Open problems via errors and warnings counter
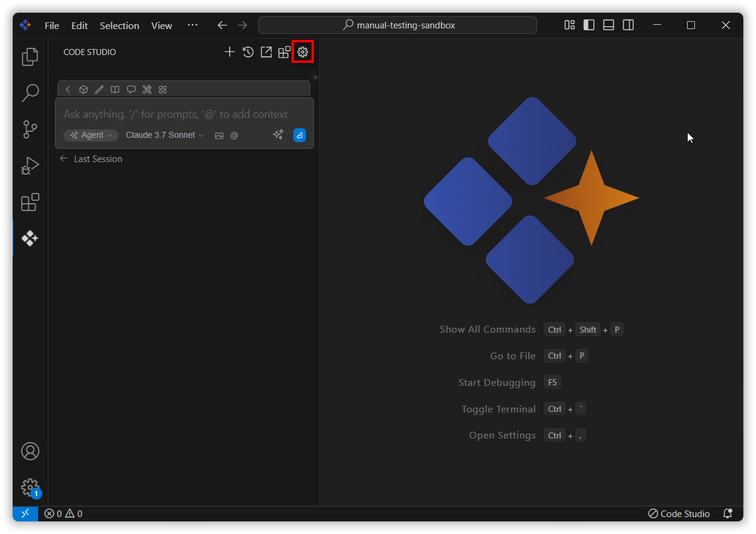This screenshot has height=534, width=756. pos(64,513)
